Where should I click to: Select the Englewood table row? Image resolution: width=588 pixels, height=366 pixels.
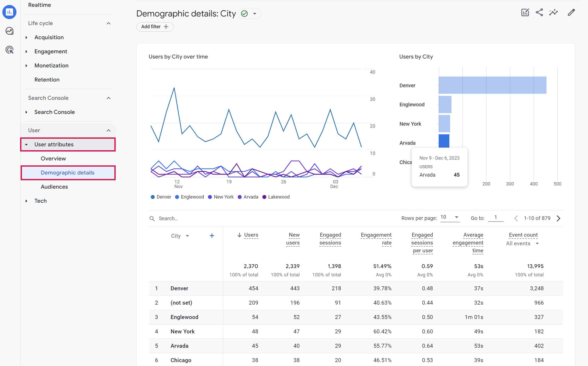[356, 317]
